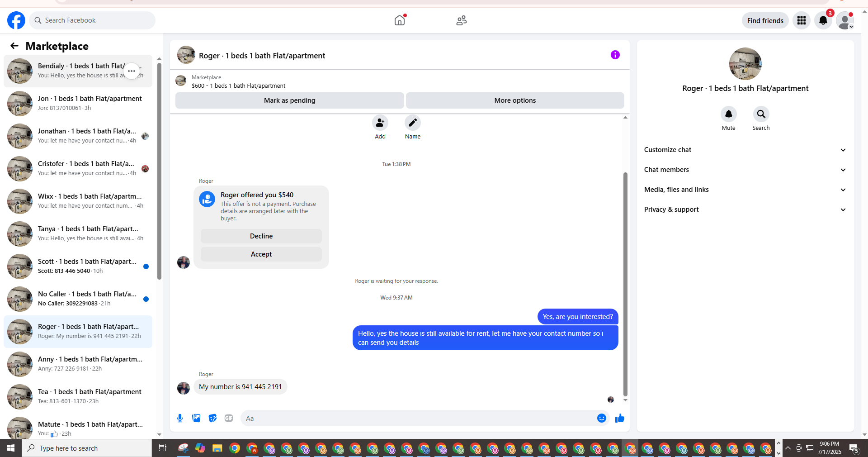Open the purple conversation information icon
Image resolution: width=868 pixels, height=457 pixels.
pos(615,55)
